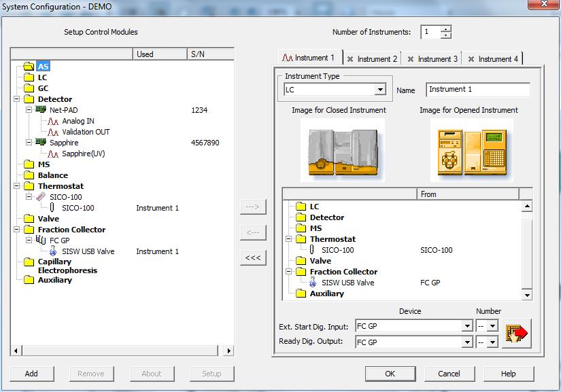Click the Sapphire(UV) signal icon
This screenshot has width=561, height=392.
coord(53,154)
